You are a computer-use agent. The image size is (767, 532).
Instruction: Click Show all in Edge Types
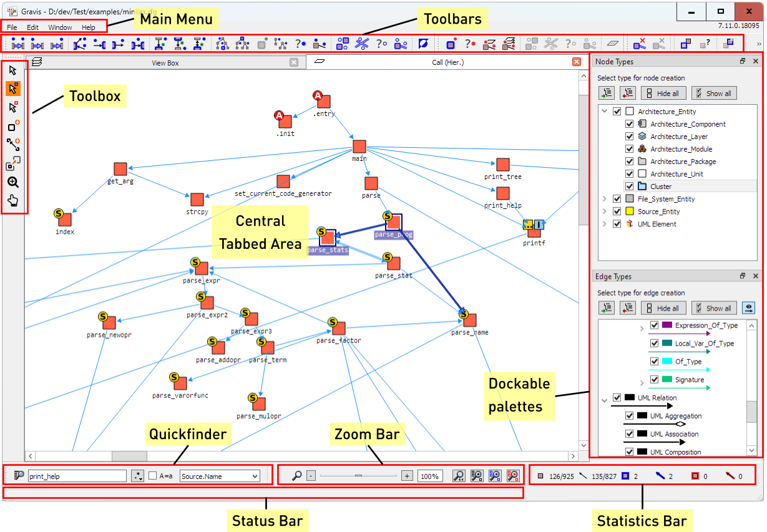point(714,307)
